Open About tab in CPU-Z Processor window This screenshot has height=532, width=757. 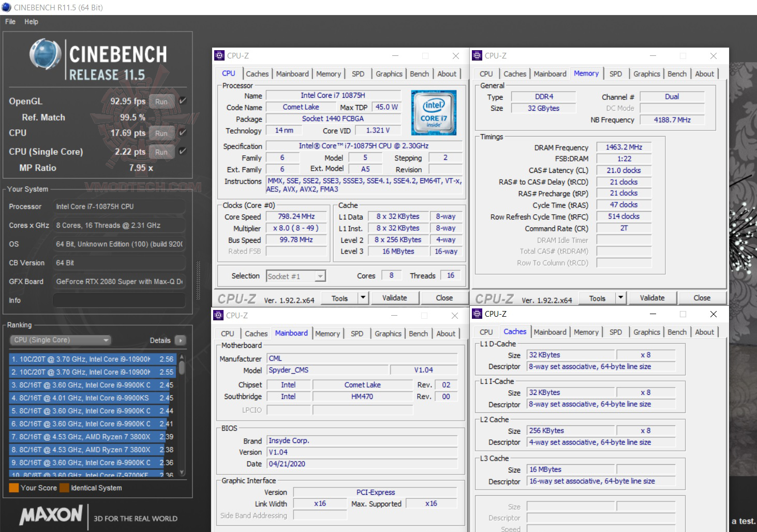(x=447, y=74)
